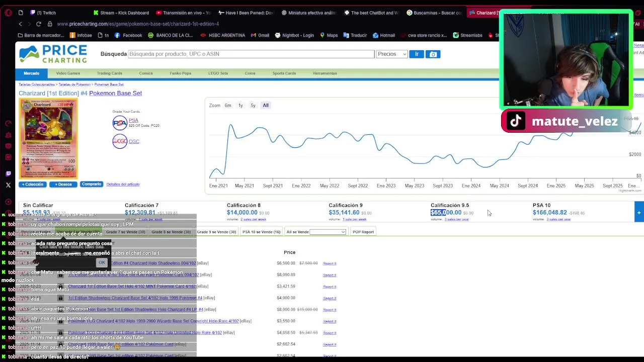
Task: Set chart zoom to All
Action: (x=266, y=106)
